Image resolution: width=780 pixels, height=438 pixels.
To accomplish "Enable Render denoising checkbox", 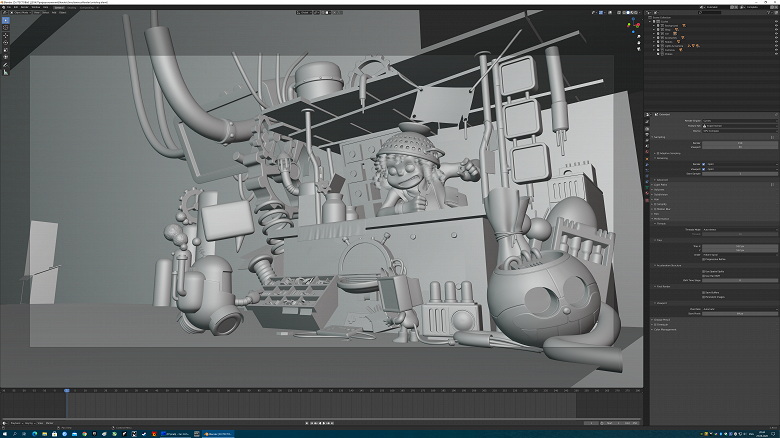I will [704, 163].
